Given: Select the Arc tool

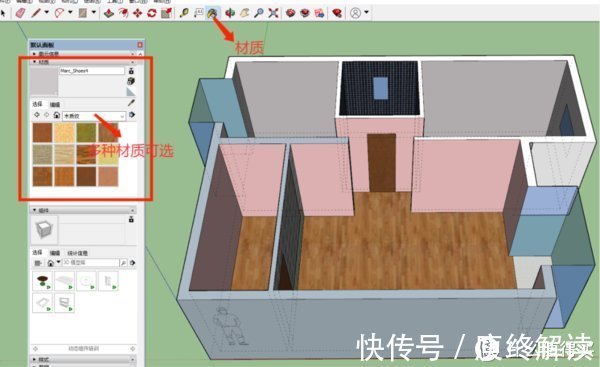Looking at the screenshot, I should 59,13.
